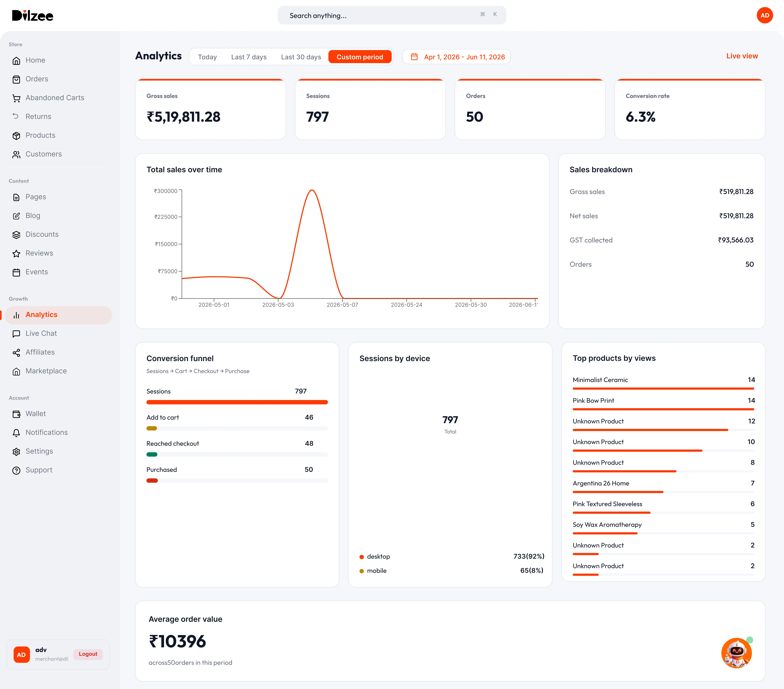Screen dimensions: 784x689
Task: Click the Affiliates share icon
Action: tap(16, 353)
